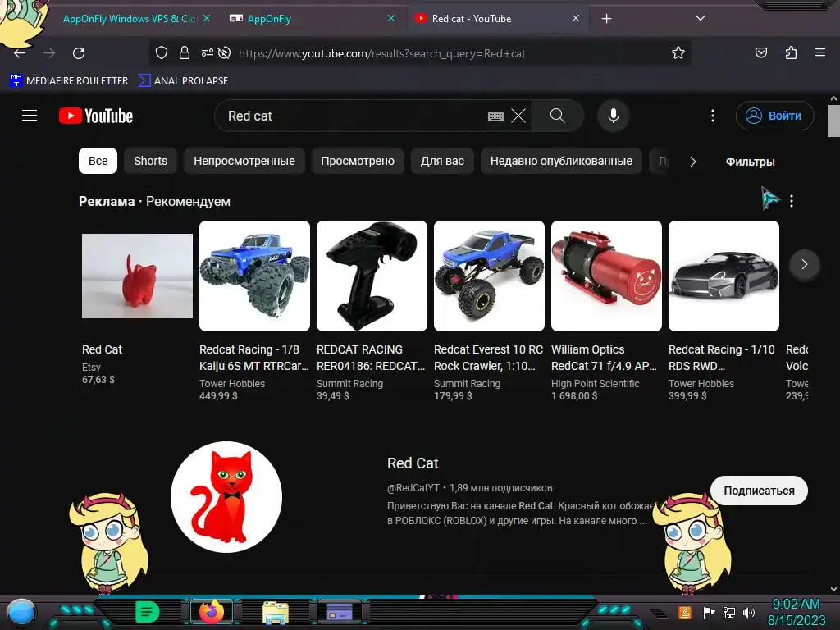Click the William Optics RedCat 71 title
Viewport: 840px width, 630px height.
click(604, 358)
